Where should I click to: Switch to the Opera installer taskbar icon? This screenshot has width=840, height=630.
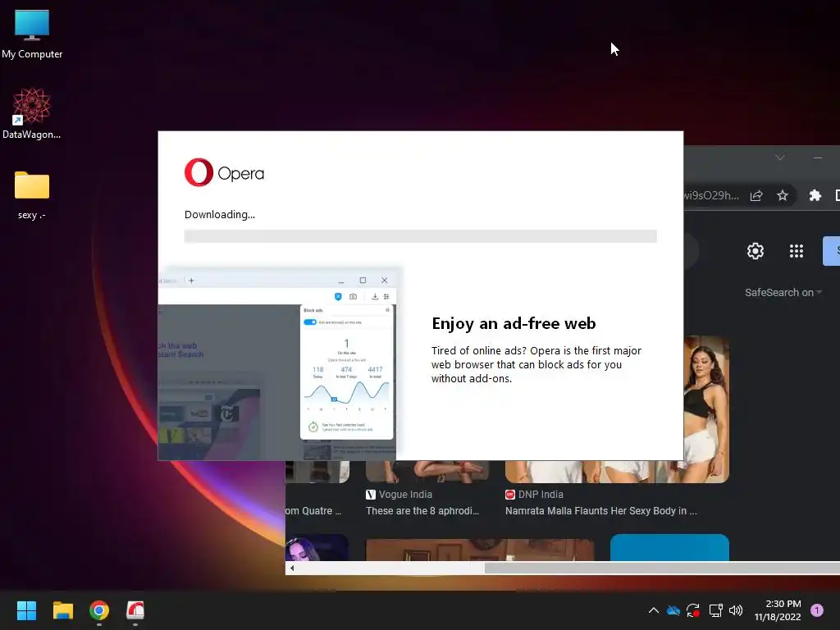[x=135, y=610]
